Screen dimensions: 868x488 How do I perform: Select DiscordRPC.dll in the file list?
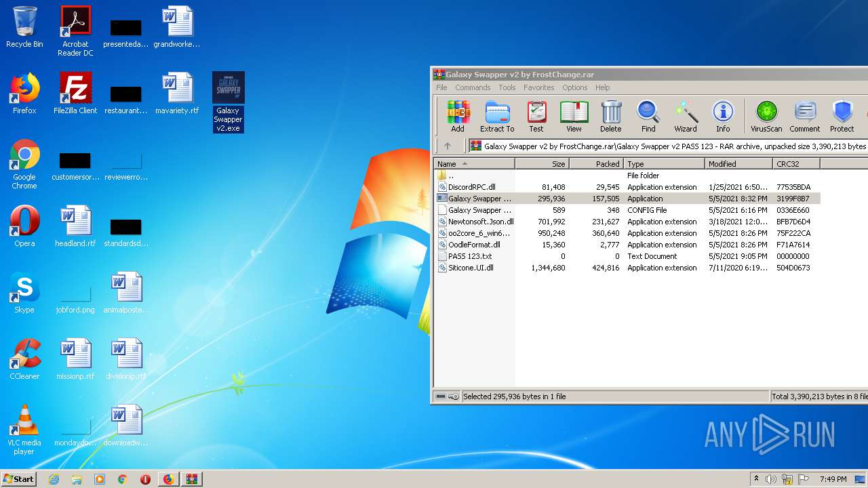[x=627, y=187]
